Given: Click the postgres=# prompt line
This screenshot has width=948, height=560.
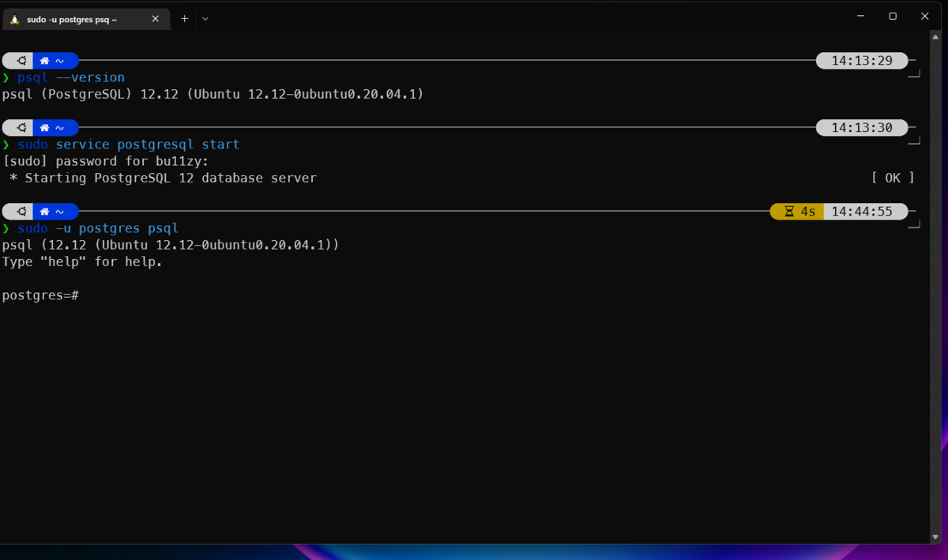Looking at the screenshot, I should click(x=41, y=295).
